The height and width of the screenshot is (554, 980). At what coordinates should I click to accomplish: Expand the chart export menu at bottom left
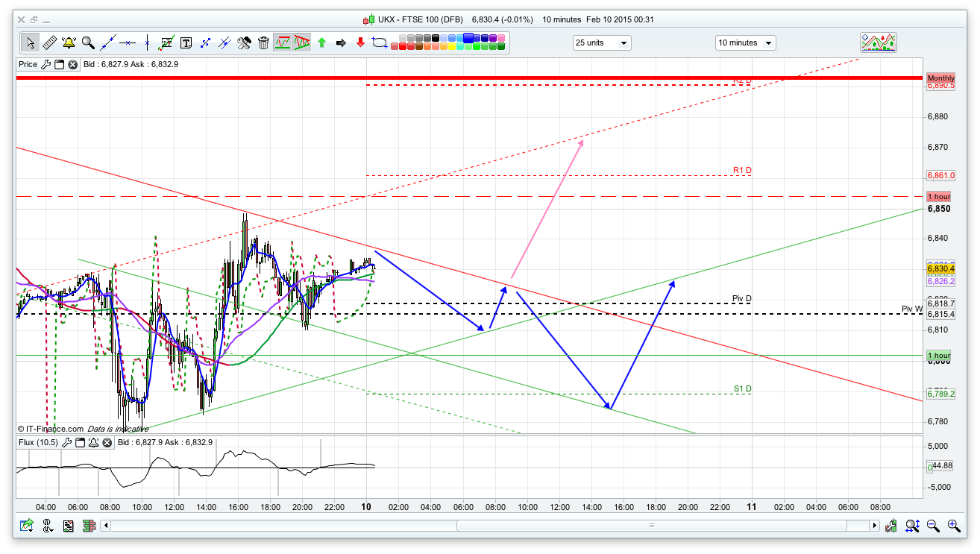click(28, 526)
